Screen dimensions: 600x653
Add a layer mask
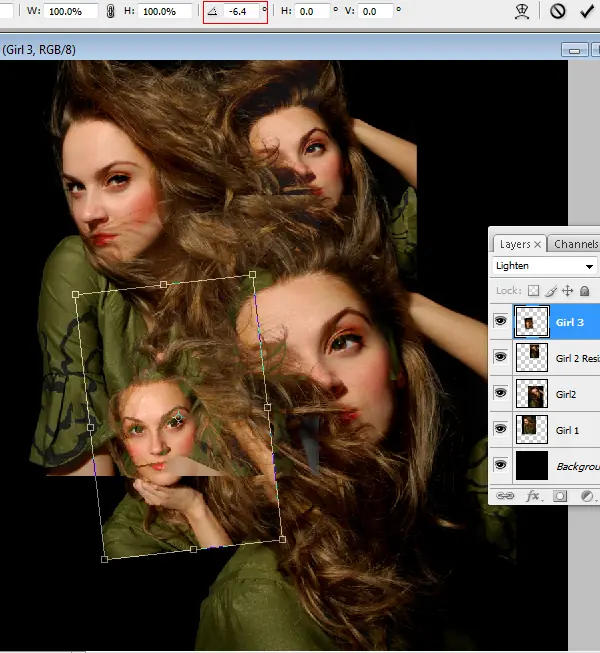point(560,495)
